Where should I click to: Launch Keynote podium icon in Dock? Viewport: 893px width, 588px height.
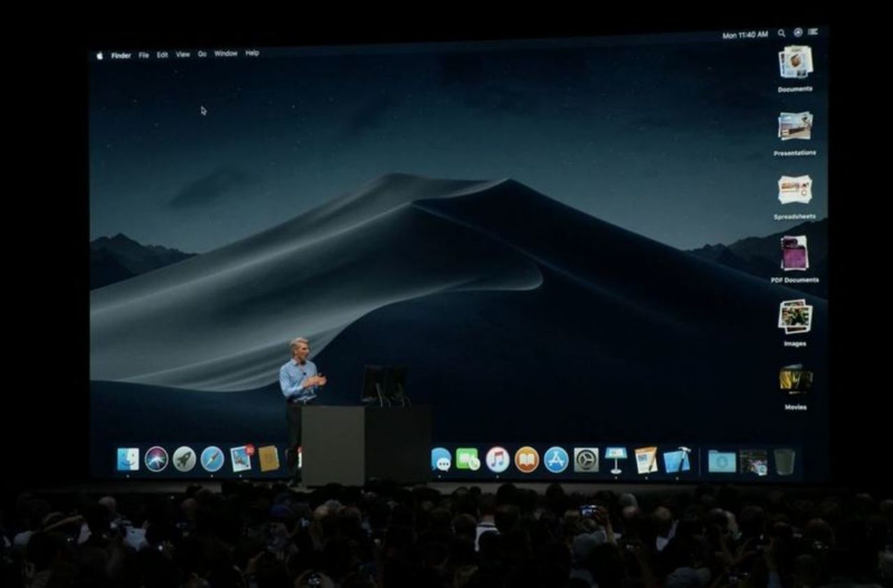pos(616,460)
